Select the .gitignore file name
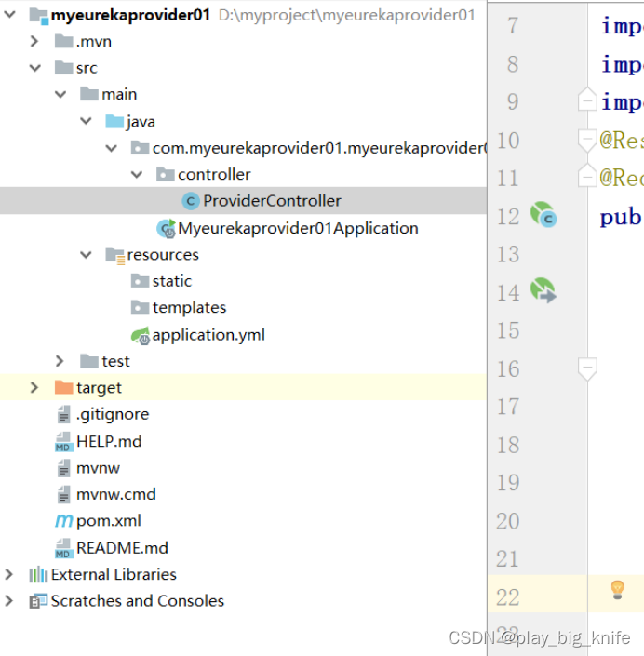 pos(113,415)
